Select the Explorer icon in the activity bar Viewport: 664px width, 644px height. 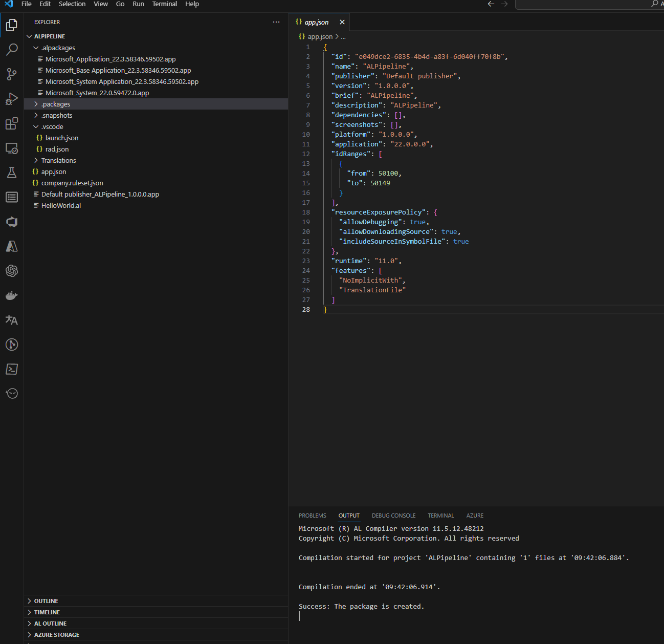click(12, 25)
